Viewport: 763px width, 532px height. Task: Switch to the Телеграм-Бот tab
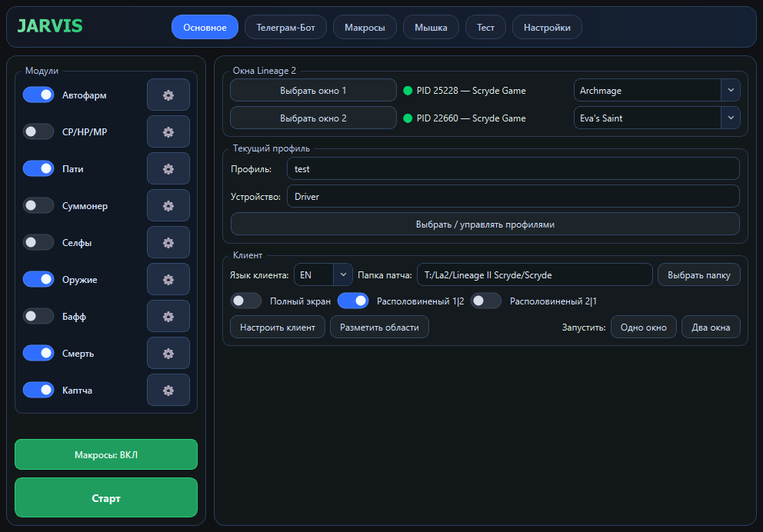coord(285,28)
